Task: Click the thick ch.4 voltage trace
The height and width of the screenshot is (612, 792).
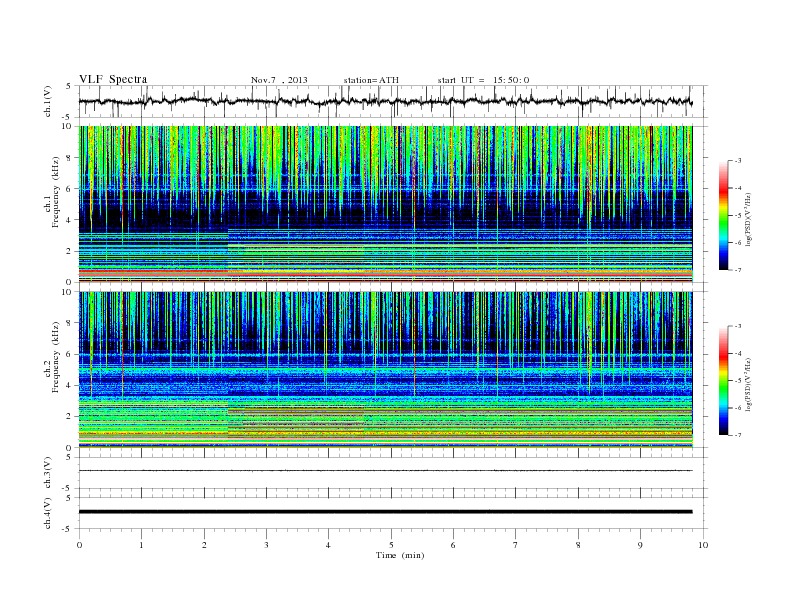Action: [x=385, y=512]
